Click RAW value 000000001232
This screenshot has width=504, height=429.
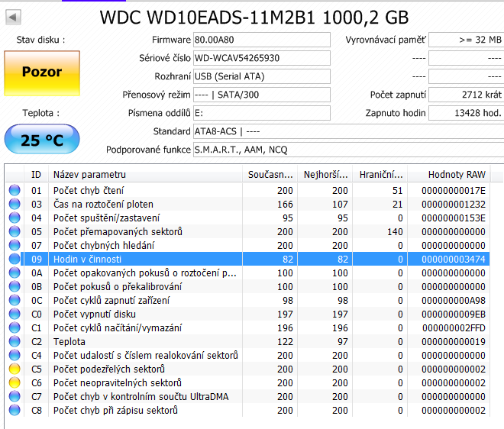(454, 205)
